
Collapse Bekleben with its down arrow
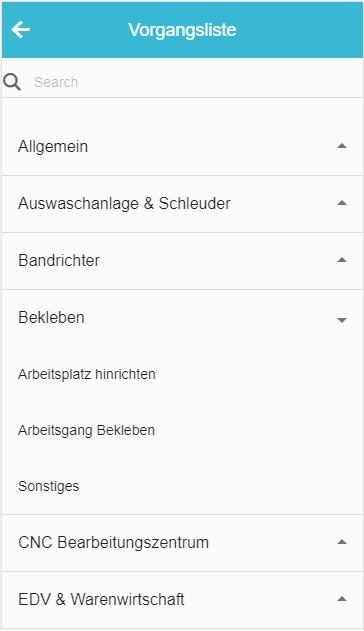pos(342,320)
